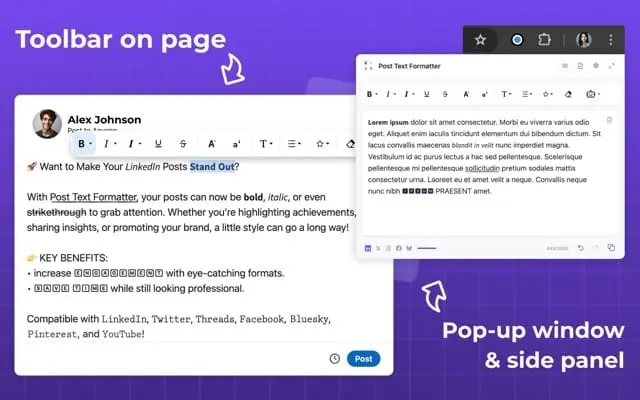Click the KEY BENEFITS line in the post
Screen dimensions: 640x400
click(x=67, y=258)
